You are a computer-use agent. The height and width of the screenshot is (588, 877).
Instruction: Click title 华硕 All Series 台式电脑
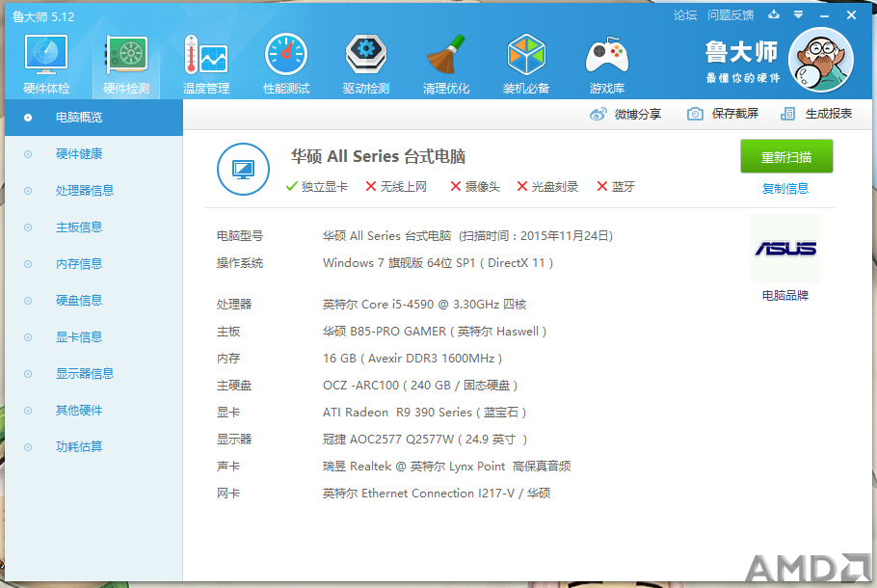pos(378,156)
